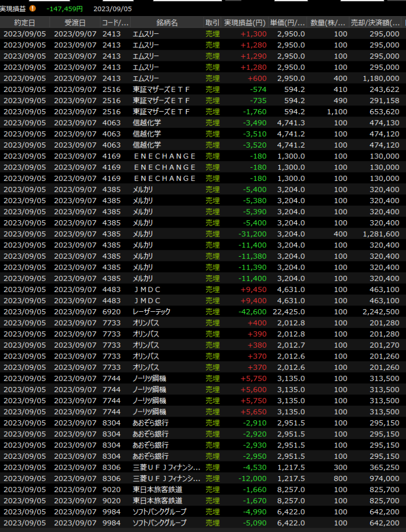406x532 pixels.
Task: Click the 2023/09/05 date in the summary header
Action: pyautogui.click(x=113, y=9)
